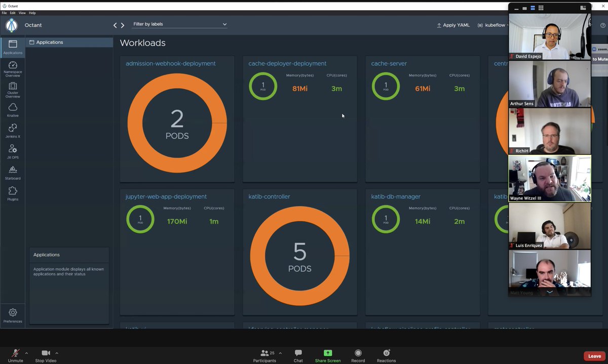Select Zoom grid gallery video layout

click(541, 8)
